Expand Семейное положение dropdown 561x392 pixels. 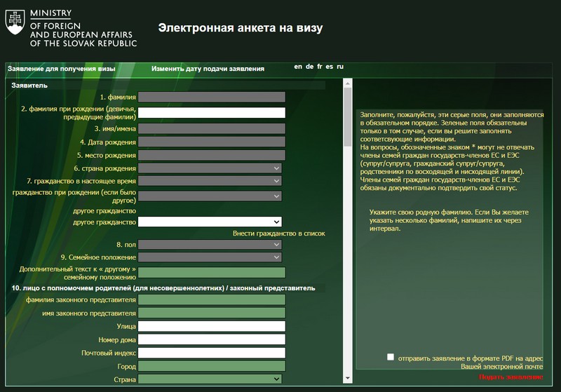[210, 257]
